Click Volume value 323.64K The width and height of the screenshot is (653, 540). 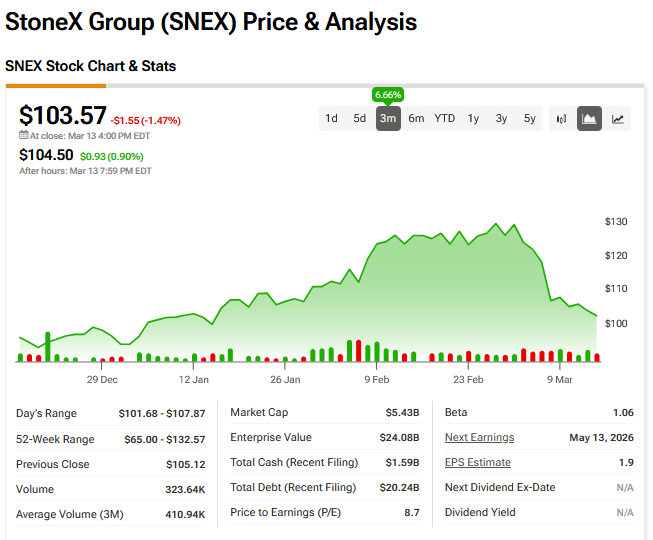(x=185, y=489)
